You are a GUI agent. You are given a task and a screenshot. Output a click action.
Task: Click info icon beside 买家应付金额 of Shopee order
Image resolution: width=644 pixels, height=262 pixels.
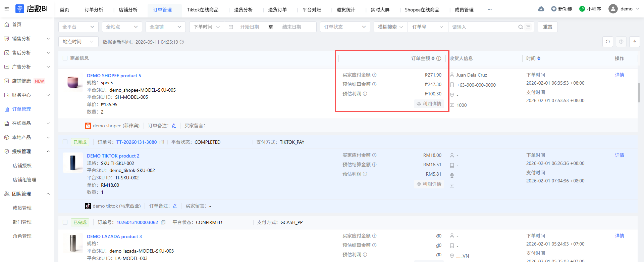(374, 75)
